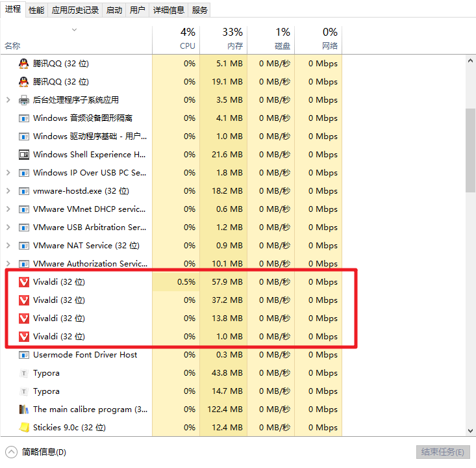Click the Windows Shell Experience Host icon

pyautogui.click(x=24, y=155)
